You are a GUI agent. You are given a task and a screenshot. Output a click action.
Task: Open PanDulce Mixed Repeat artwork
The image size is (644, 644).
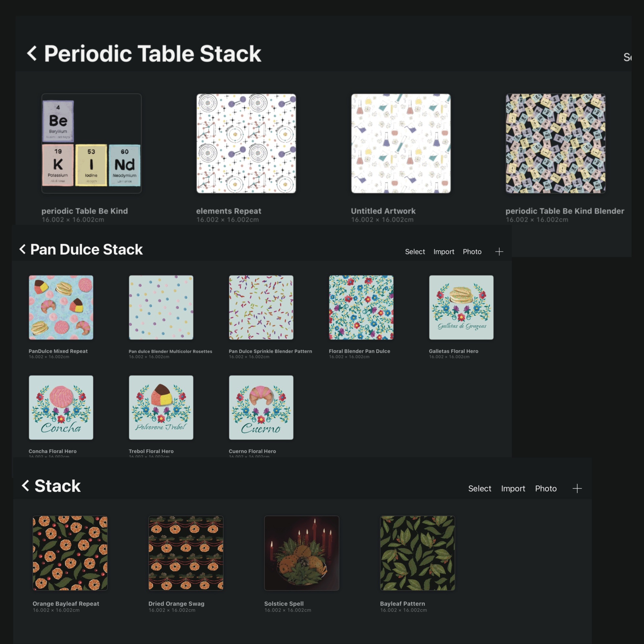click(61, 307)
